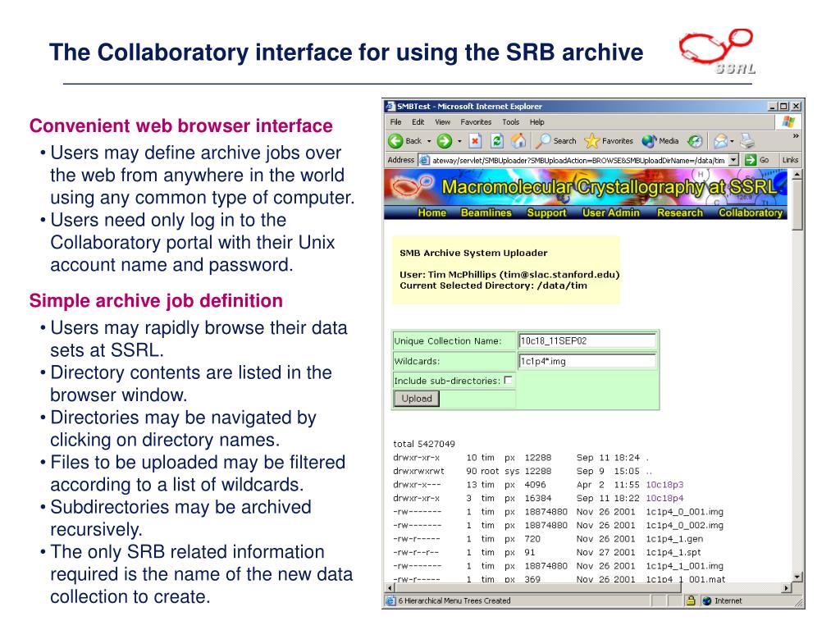Viewport: 840px width, 630px height.
Task: Click the red Stop icon in the toolbar
Action: click(x=475, y=141)
